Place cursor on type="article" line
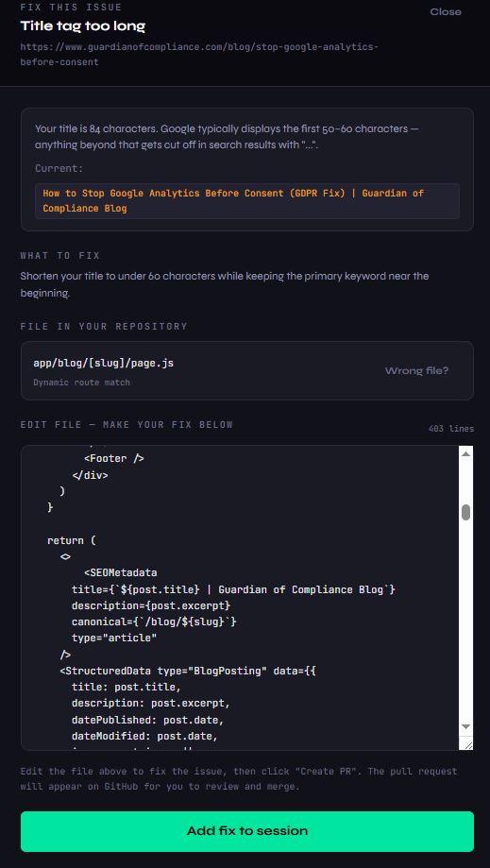The height and width of the screenshot is (868, 490). coord(114,638)
